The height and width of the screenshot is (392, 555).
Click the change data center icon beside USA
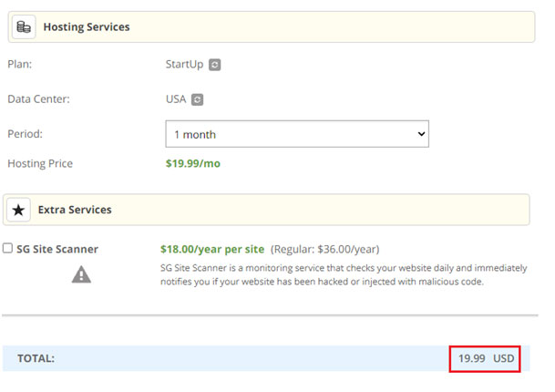click(197, 99)
